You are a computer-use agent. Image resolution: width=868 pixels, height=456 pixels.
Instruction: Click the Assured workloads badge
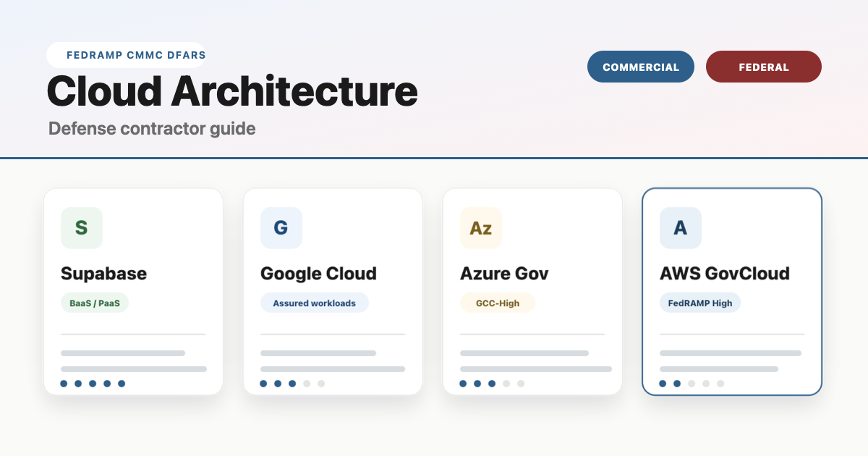(315, 303)
